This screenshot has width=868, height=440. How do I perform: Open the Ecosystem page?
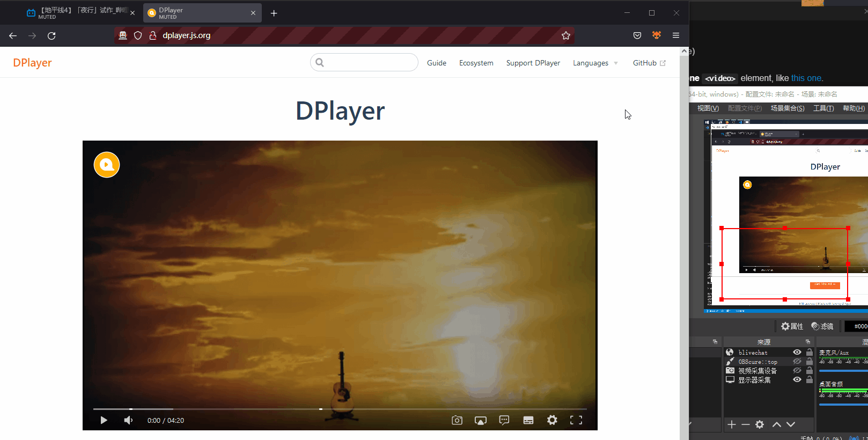(x=476, y=63)
